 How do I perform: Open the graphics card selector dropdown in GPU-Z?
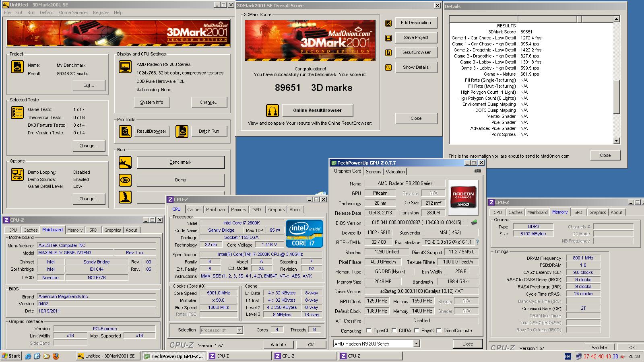[x=416, y=344]
